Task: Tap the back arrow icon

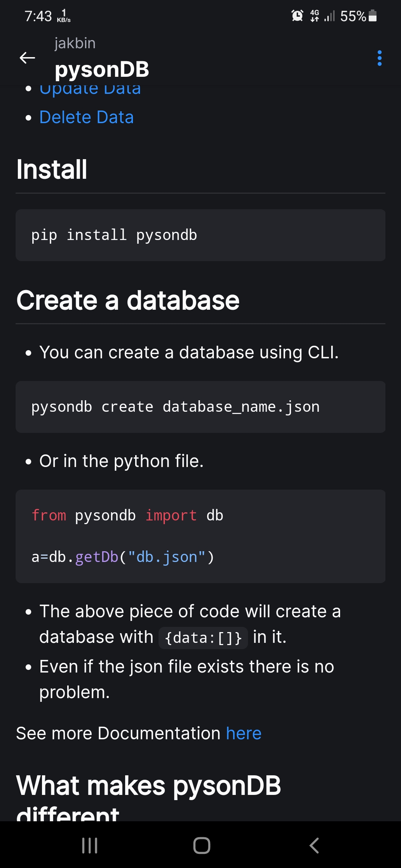Action: [x=27, y=58]
